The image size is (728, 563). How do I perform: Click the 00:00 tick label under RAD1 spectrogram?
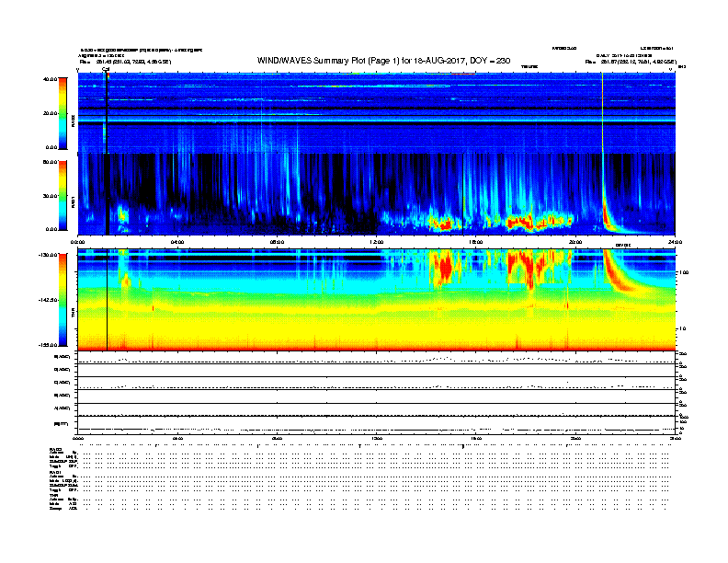coord(78,242)
